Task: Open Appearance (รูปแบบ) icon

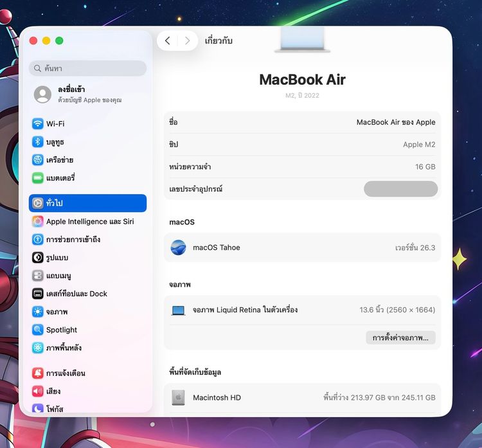Action: (38, 257)
